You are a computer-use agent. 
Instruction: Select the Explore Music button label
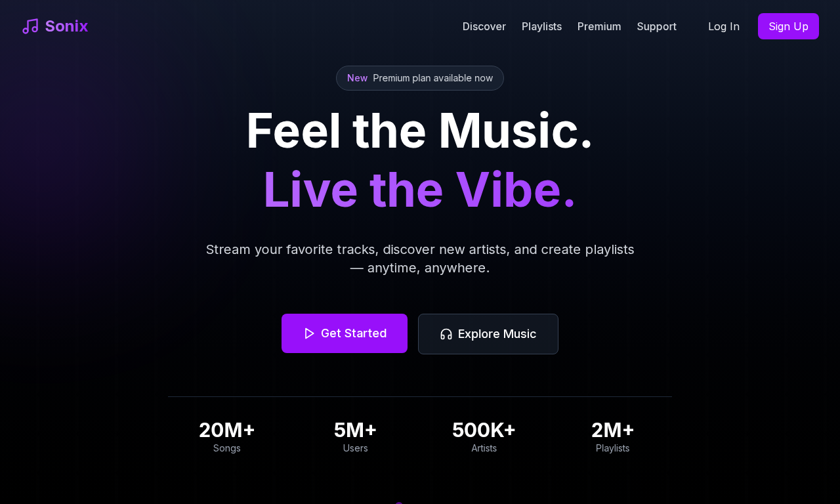[497, 334]
